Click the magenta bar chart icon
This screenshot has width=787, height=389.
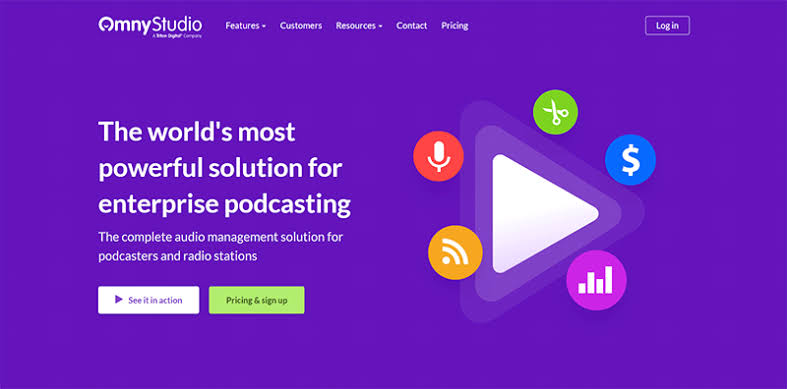(x=596, y=280)
